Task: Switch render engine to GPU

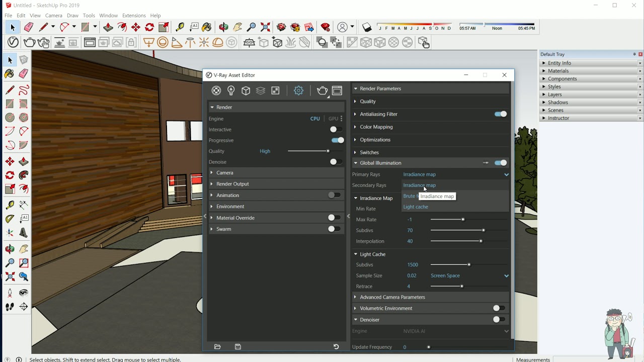Action: [x=333, y=119]
